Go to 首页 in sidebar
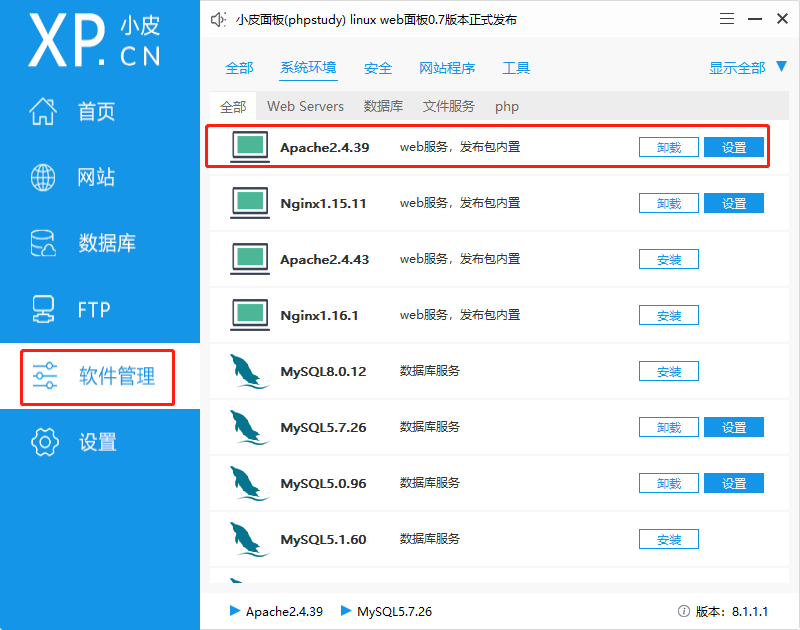Screen dimensions: 800x630 tap(96, 111)
